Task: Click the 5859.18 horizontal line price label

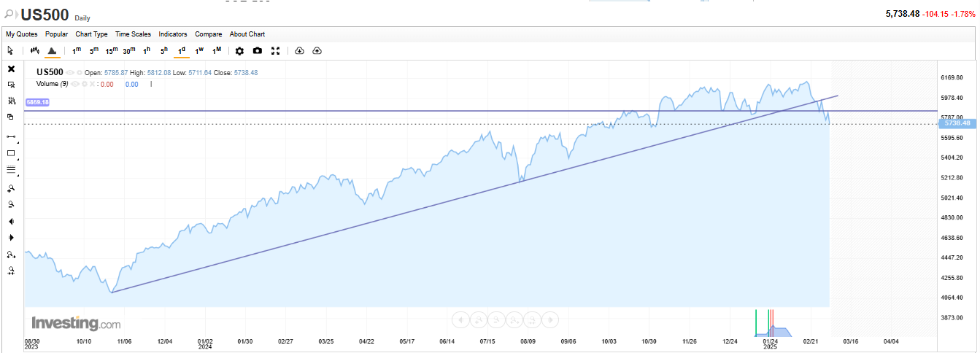Action: [x=37, y=103]
